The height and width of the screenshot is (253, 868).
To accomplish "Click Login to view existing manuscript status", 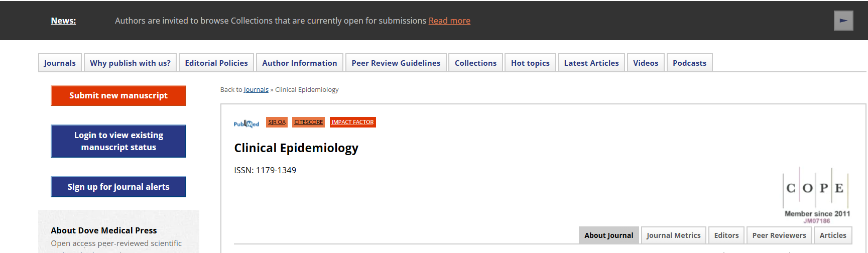I will [118, 141].
